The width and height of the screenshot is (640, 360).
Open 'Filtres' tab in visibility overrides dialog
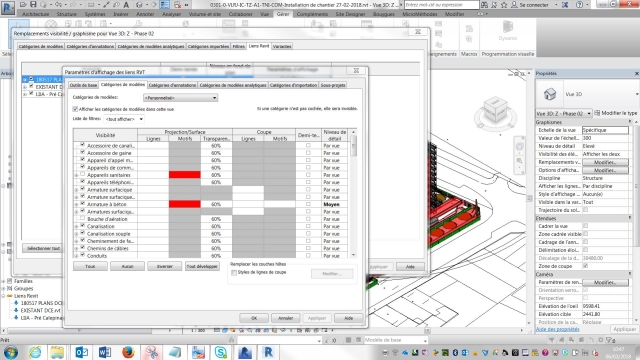(x=239, y=47)
